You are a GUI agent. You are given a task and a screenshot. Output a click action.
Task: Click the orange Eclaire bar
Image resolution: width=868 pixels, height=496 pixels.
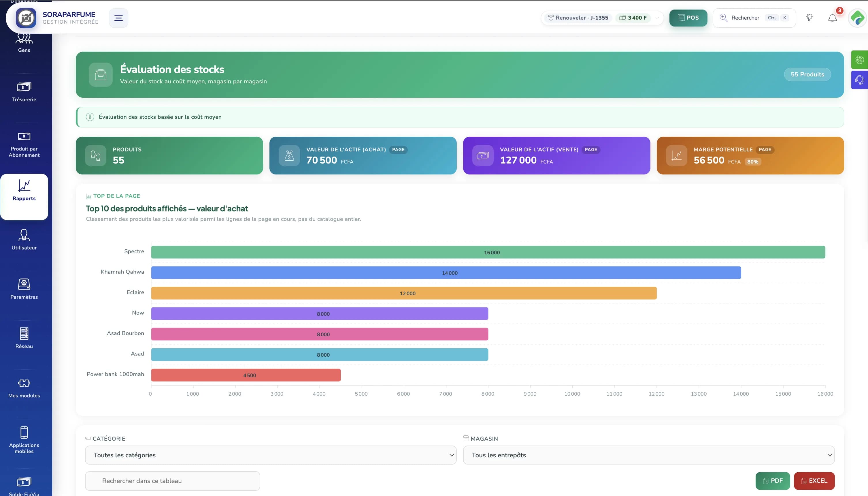[404, 293]
